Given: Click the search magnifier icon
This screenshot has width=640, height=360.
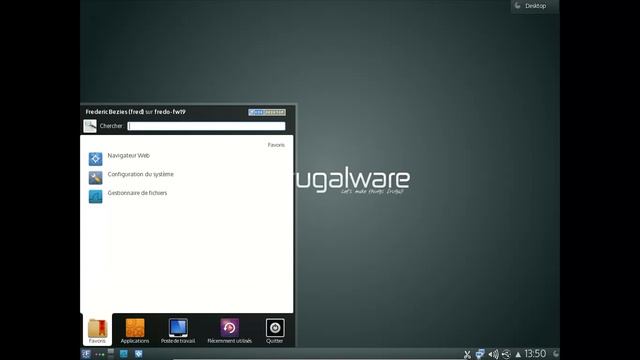Looking at the screenshot, I should (x=90, y=126).
